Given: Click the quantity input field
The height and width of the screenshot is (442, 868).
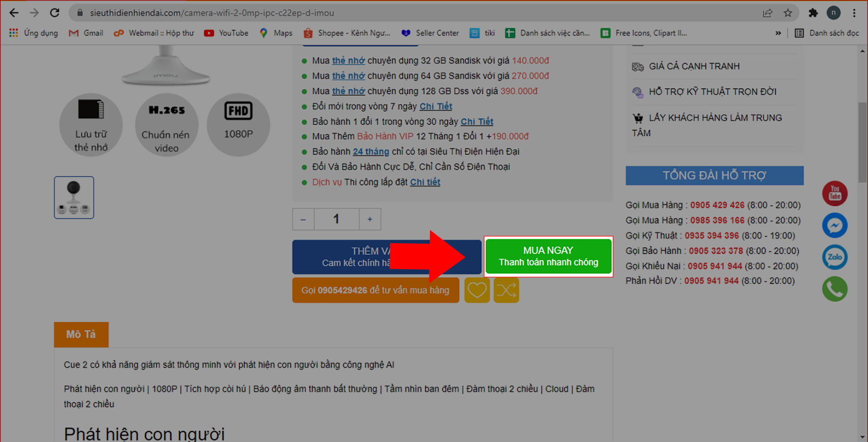Looking at the screenshot, I should point(336,219).
